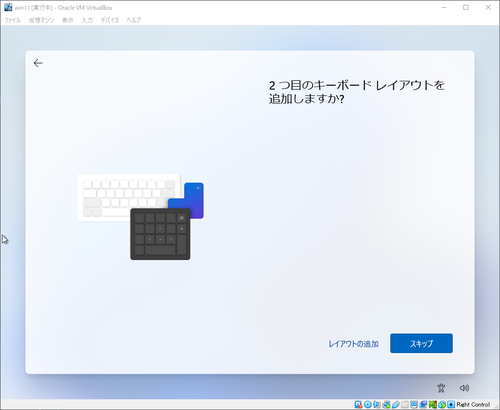Viewport: 500px width, 410px height.
Task: Click the display settings status icon
Action: [414, 405]
